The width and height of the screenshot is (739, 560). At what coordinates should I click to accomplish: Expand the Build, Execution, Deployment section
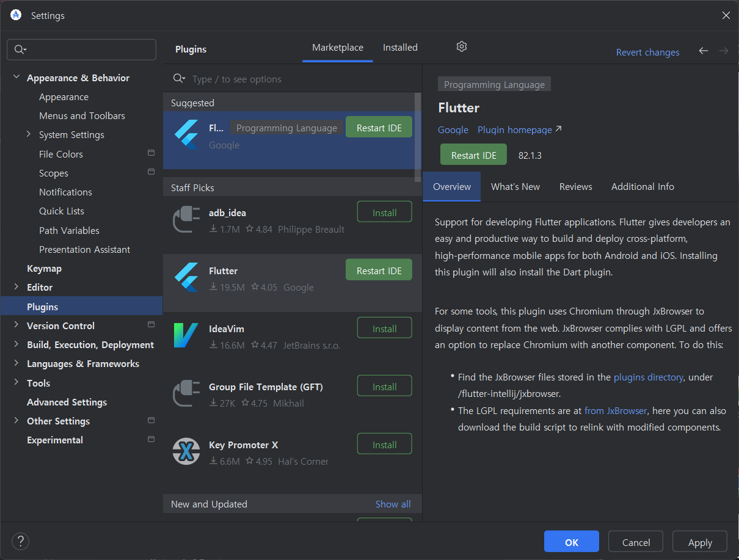coord(16,344)
